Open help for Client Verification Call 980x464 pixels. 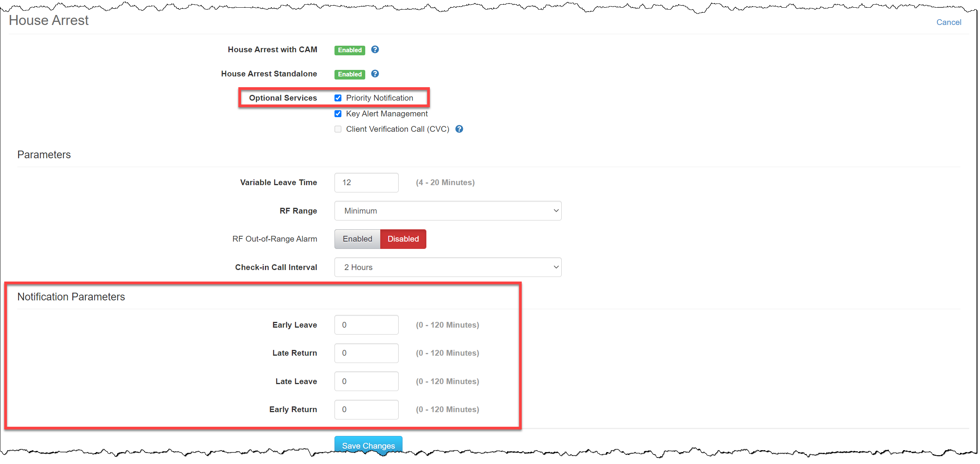pos(459,129)
